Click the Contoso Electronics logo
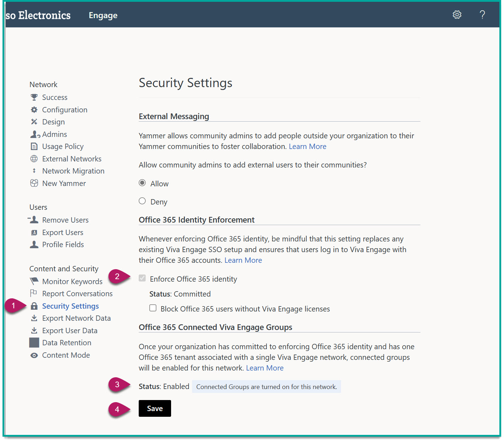 (38, 15)
